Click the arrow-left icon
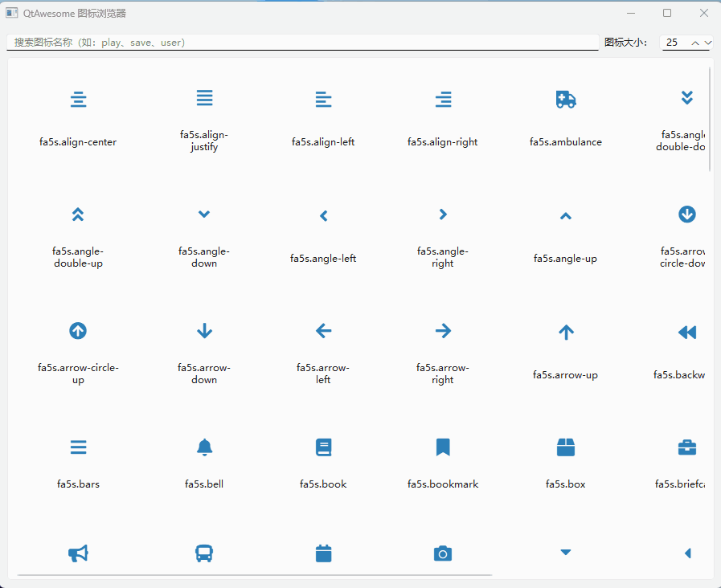721x588 pixels. point(324,331)
